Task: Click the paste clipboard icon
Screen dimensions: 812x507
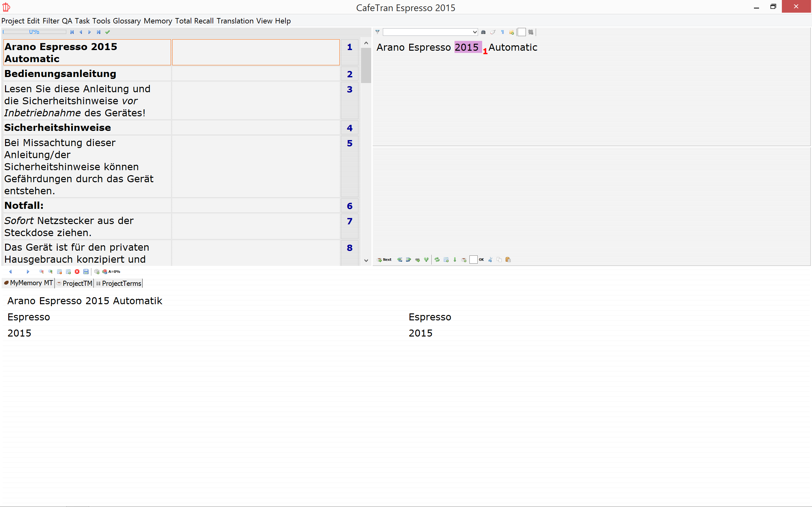Action: 508,260
